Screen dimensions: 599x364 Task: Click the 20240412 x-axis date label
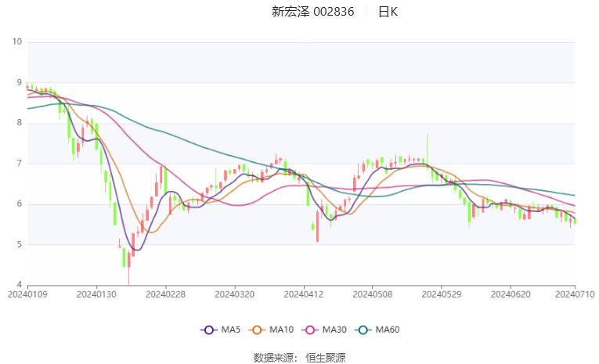pyautogui.click(x=304, y=294)
